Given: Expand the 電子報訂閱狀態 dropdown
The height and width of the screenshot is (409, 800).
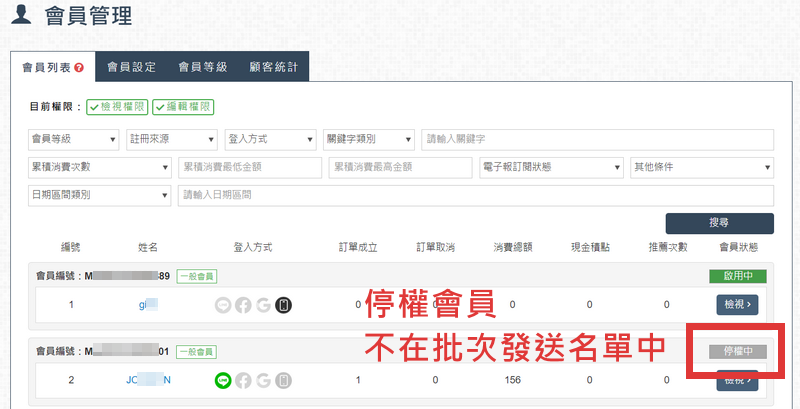Looking at the screenshot, I should (x=552, y=167).
